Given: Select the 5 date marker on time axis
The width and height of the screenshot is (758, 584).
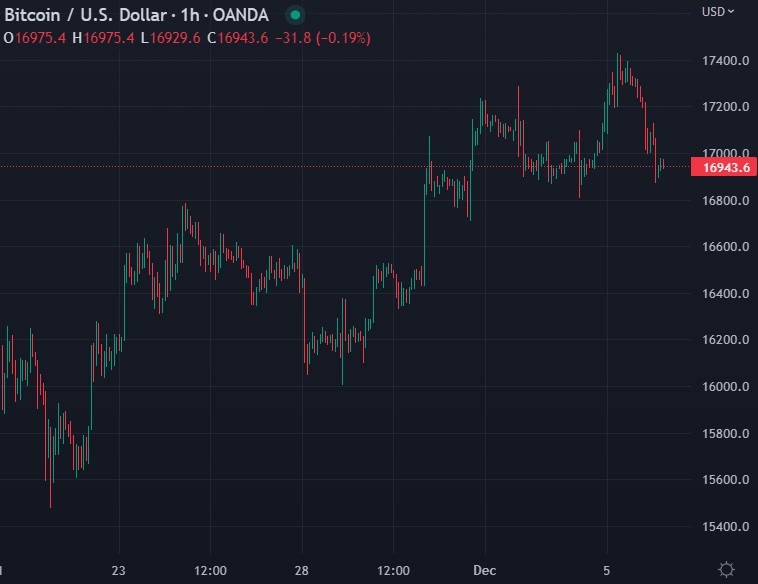Looking at the screenshot, I should (606, 570).
